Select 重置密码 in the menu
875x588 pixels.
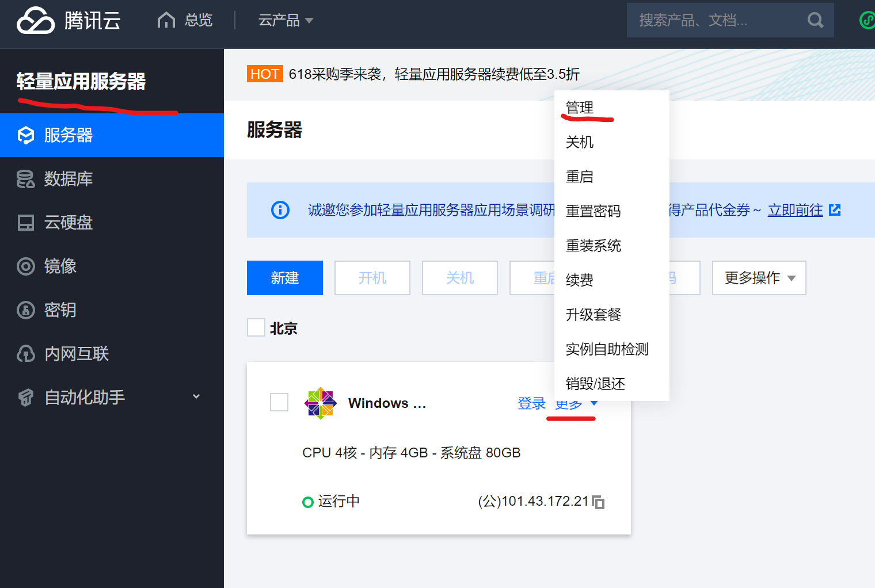coord(612,211)
